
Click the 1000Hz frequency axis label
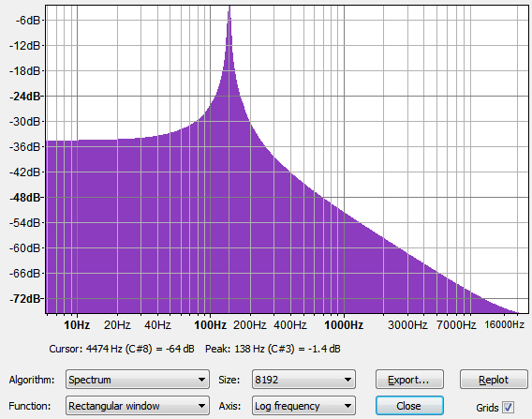click(344, 325)
